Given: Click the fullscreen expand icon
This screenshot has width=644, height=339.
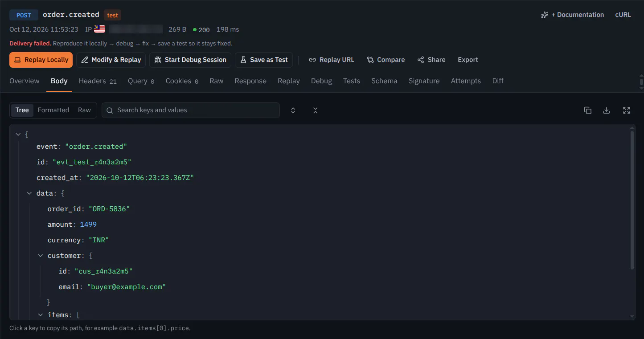Looking at the screenshot, I should point(626,110).
